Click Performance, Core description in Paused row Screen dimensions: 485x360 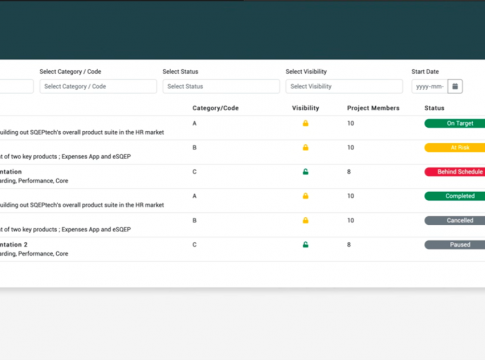coord(34,254)
